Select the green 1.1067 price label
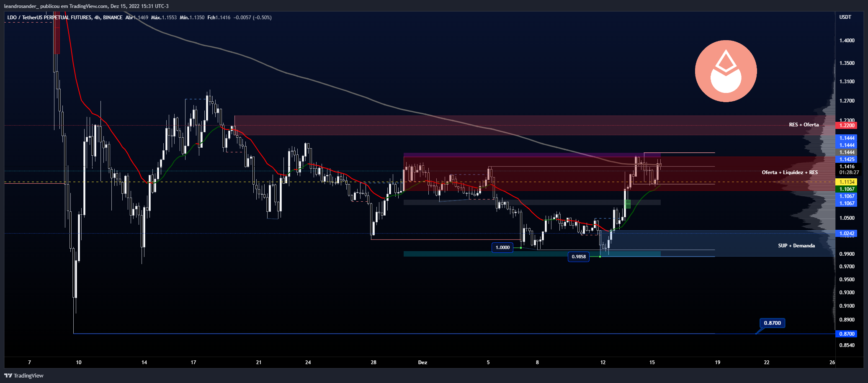 846,189
